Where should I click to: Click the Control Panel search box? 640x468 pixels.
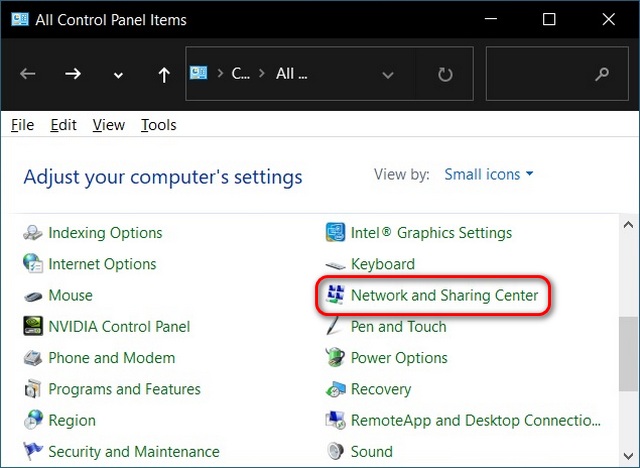[557, 73]
